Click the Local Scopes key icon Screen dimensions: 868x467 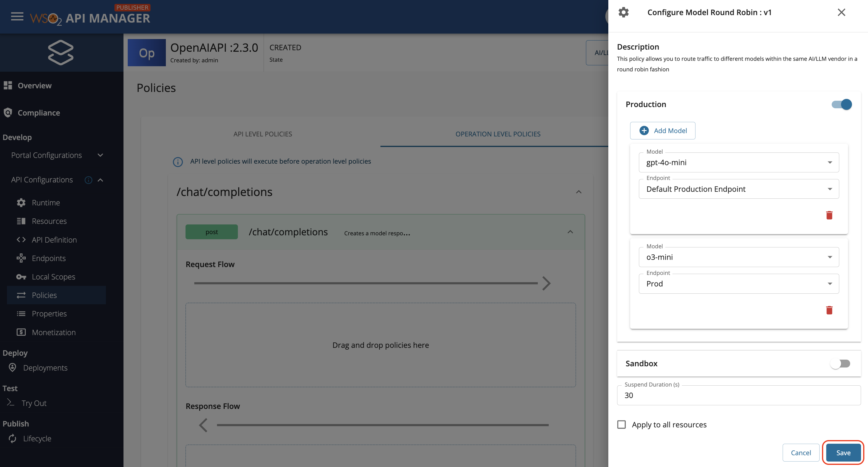21,277
